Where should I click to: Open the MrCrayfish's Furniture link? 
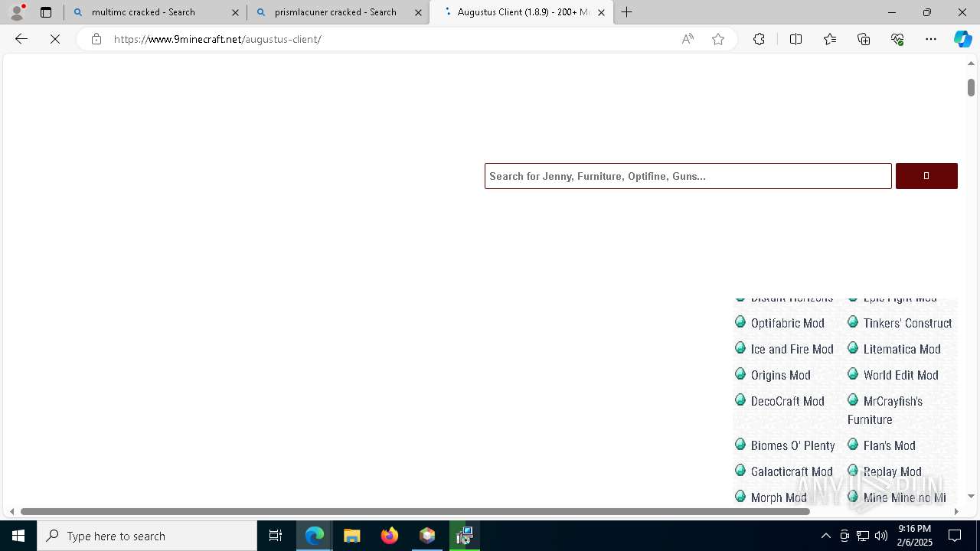pyautogui.click(x=885, y=410)
